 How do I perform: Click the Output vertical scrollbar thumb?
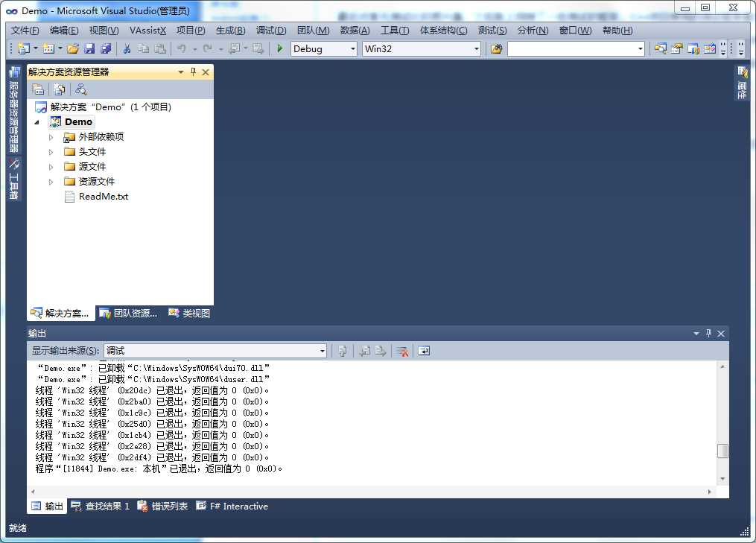[722, 451]
